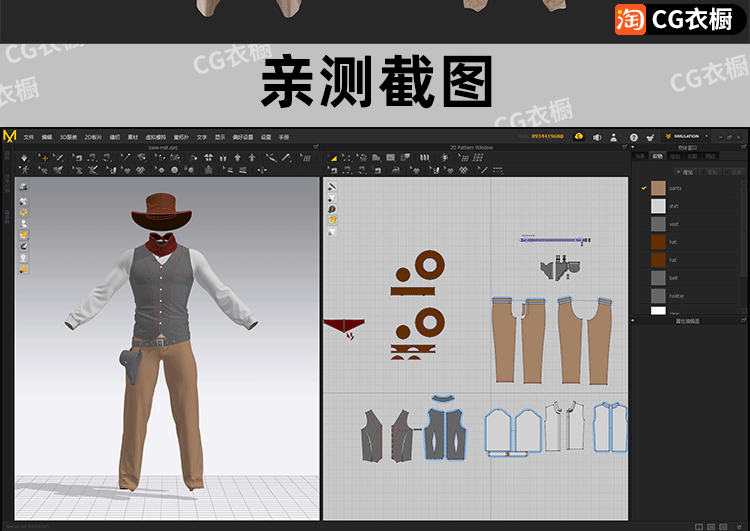Click the 复制 button in fabric panel
750x531 pixels.
pos(712,172)
